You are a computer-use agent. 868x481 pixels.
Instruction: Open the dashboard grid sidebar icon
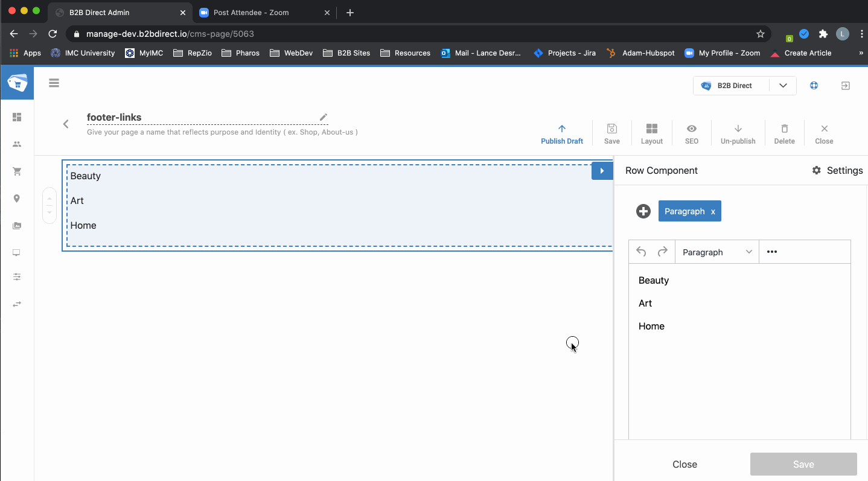17,117
